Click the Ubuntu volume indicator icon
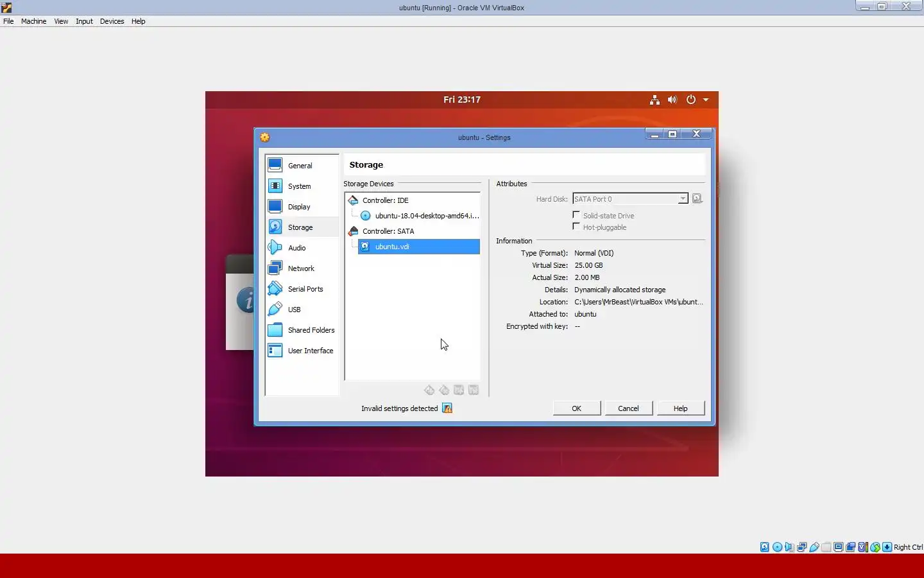 tap(672, 100)
